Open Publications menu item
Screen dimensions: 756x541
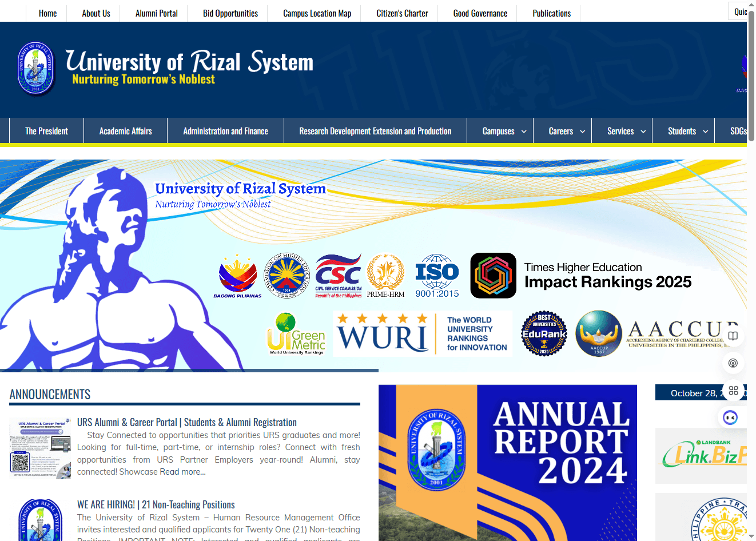pyautogui.click(x=552, y=13)
